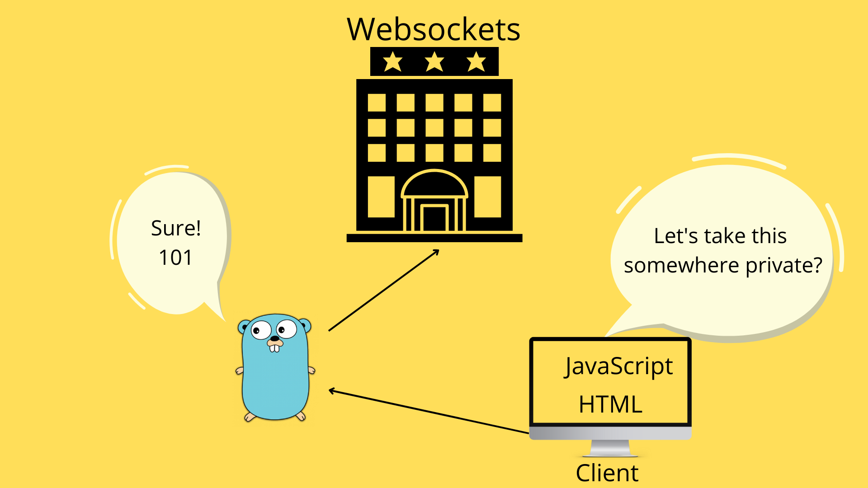Click the JavaScript text on monitor

[x=618, y=366]
